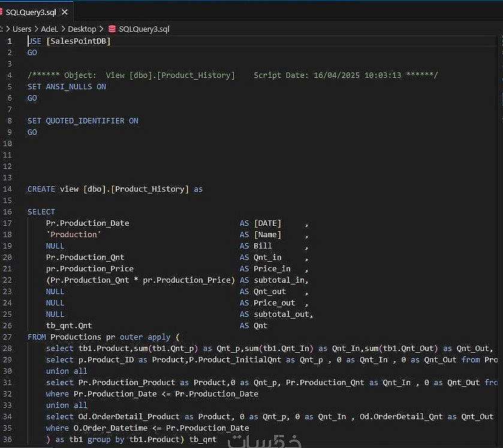Close the SQLQuery3.sql tab
The height and width of the screenshot is (448, 503).
click(65, 12)
